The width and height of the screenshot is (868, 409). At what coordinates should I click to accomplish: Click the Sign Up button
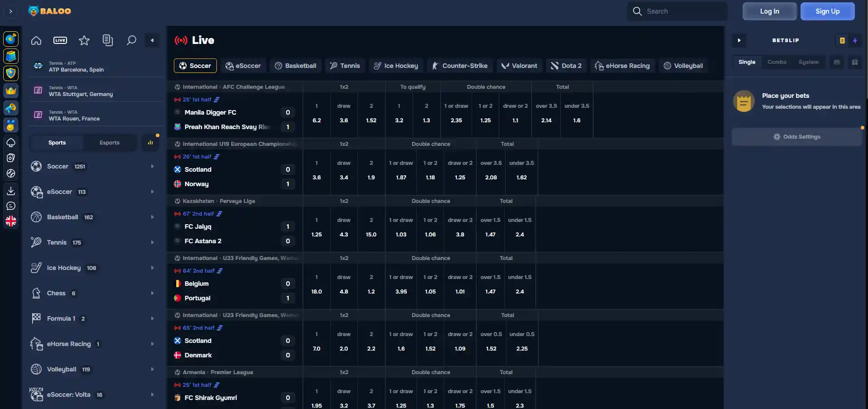click(827, 11)
